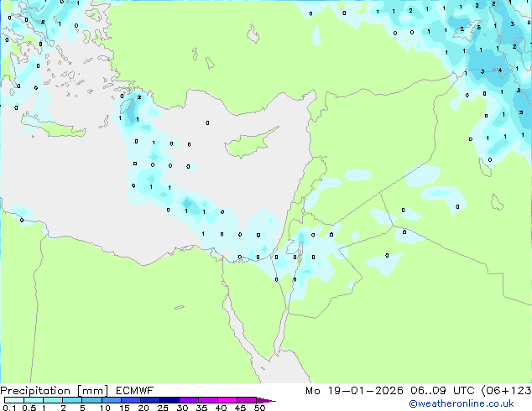
Task: Choose the 40–45 mm bright magenta swatch
Action: pos(227,400)
